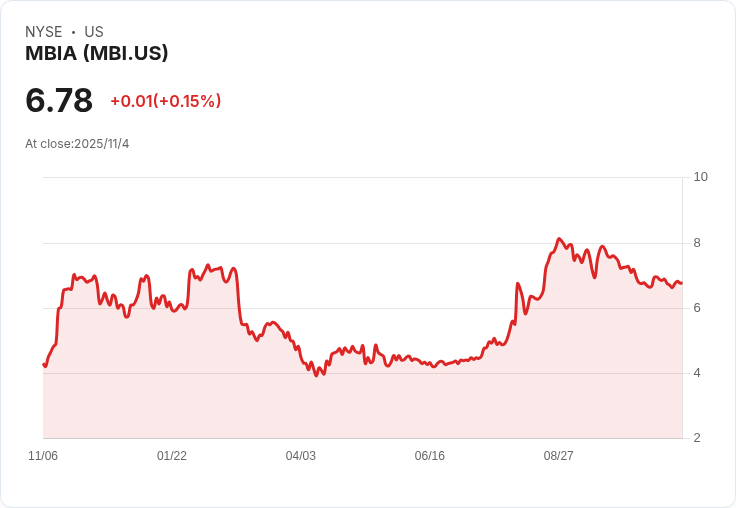
Task: Click the 11/06 date axis label
Action: [43, 455]
